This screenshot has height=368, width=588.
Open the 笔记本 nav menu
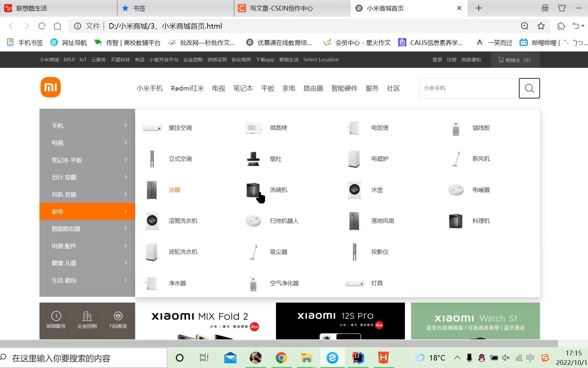[243, 88]
